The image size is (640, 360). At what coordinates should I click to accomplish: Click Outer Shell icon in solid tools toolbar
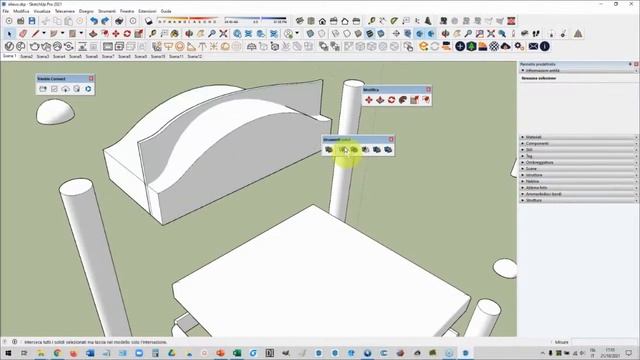329,150
